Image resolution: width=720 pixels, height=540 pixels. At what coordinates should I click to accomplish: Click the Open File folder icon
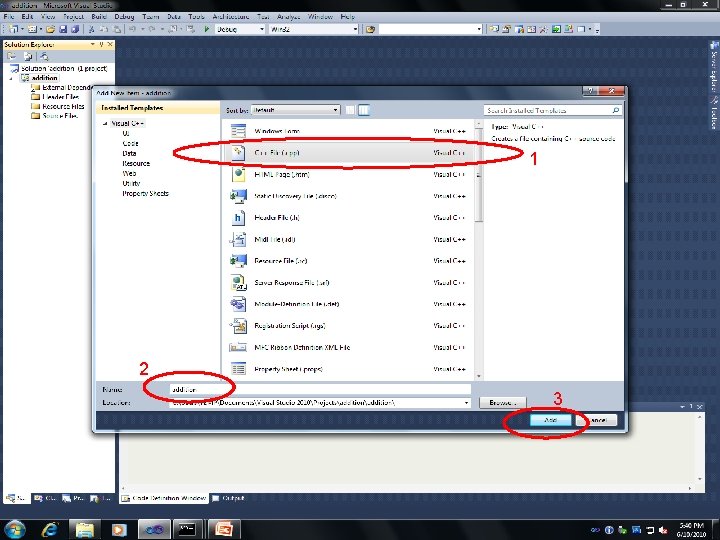[51, 29]
